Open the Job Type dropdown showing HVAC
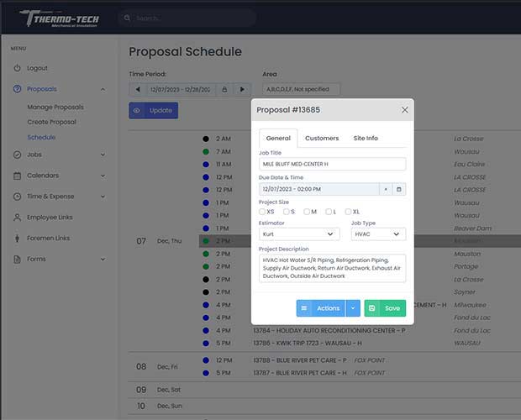 (x=378, y=234)
